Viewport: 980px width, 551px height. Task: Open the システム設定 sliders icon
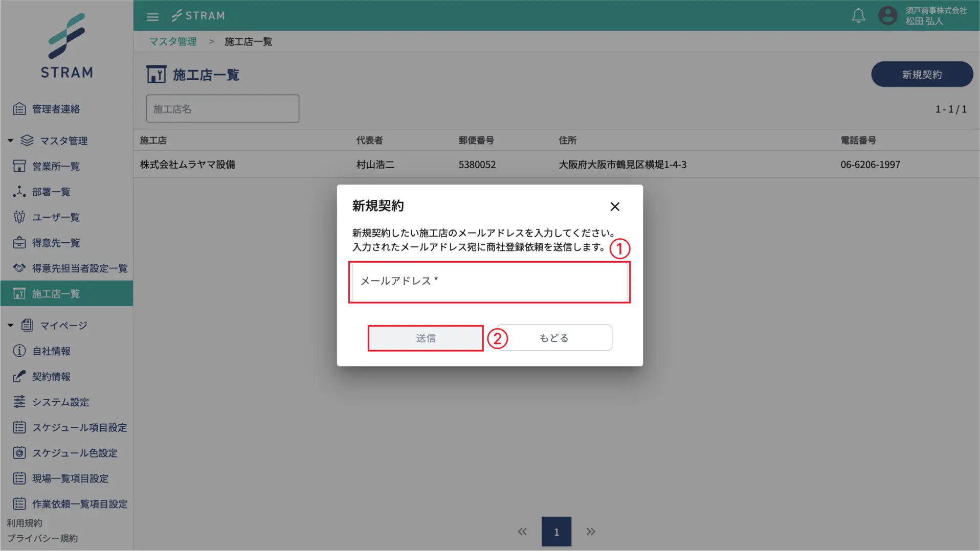[x=19, y=402]
